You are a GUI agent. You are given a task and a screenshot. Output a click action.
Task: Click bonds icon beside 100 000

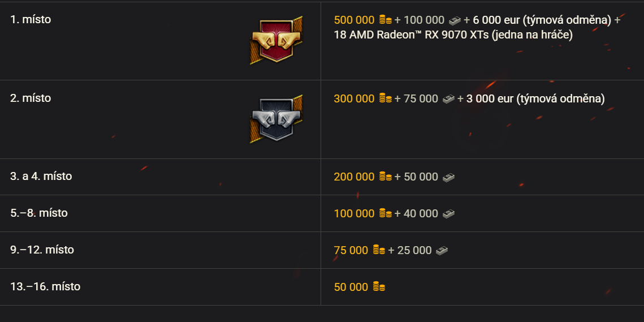(455, 20)
